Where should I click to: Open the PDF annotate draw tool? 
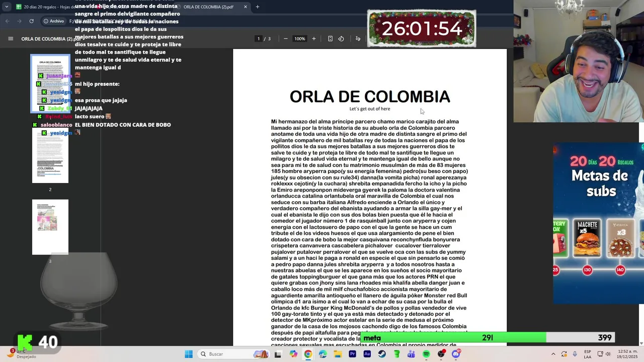click(358, 39)
